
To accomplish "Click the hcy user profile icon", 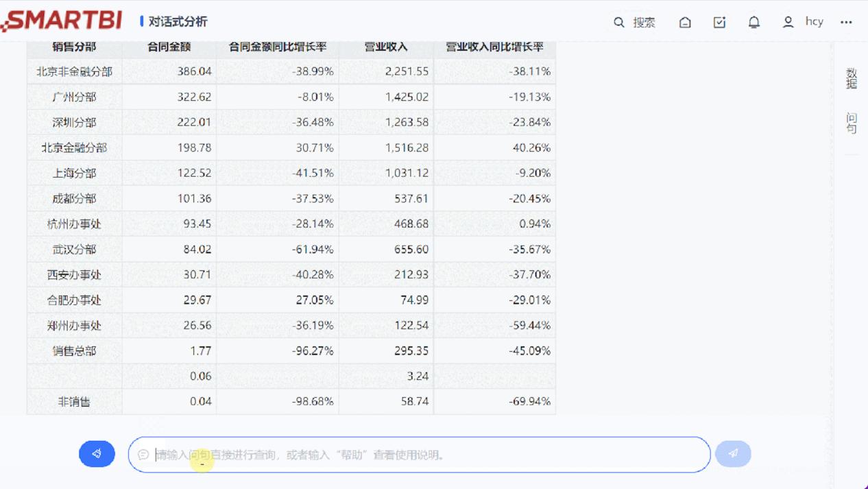I will pos(788,22).
